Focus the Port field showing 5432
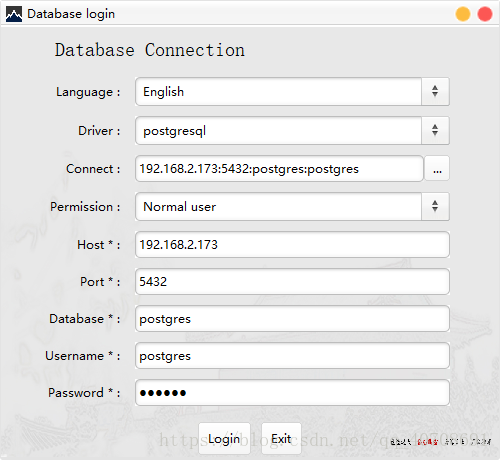The width and height of the screenshot is (500, 460). tap(292, 282)
